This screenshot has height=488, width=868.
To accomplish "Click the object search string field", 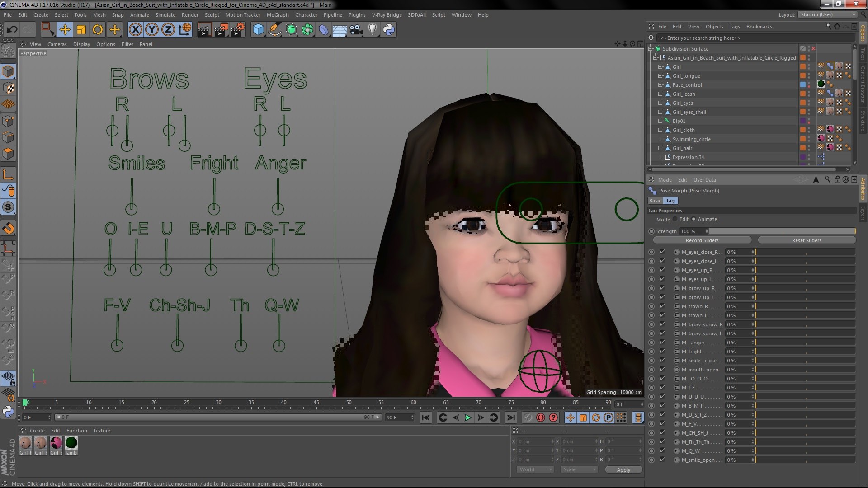I will (755, 38).
